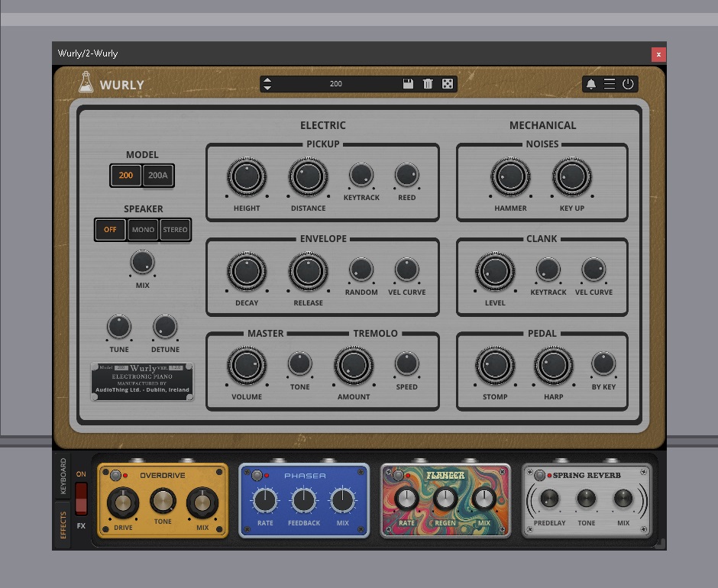Click the clank LEVEL knob

(495, 272)
